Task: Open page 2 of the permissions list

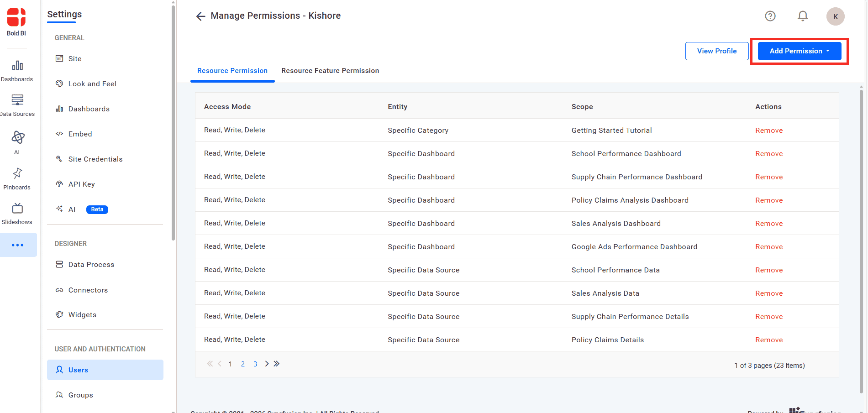Action: (242, 364)
